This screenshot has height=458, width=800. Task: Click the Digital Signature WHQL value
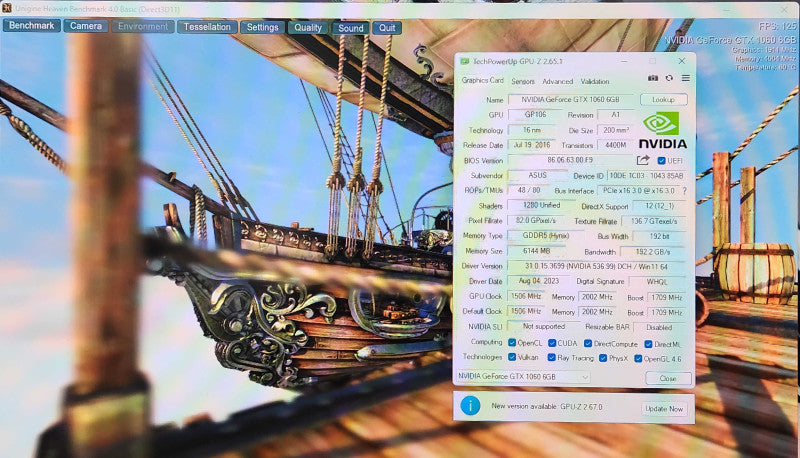pyautogui.click(x=657, y=282)
